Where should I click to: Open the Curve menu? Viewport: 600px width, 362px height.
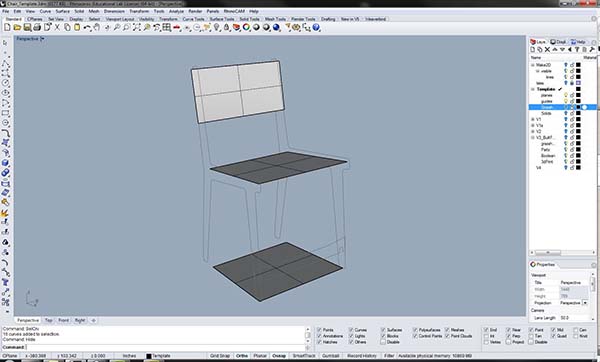[45, 11]
